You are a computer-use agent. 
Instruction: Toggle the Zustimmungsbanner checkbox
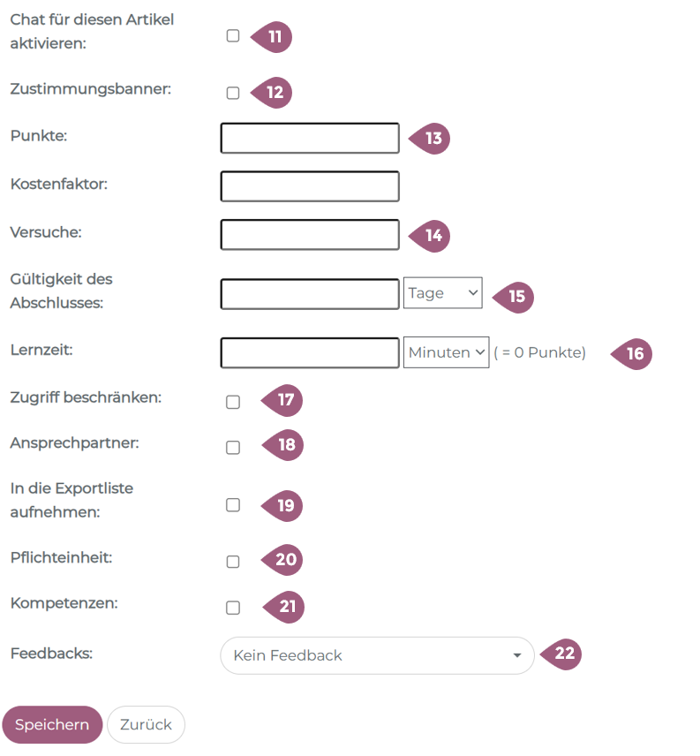233,93
